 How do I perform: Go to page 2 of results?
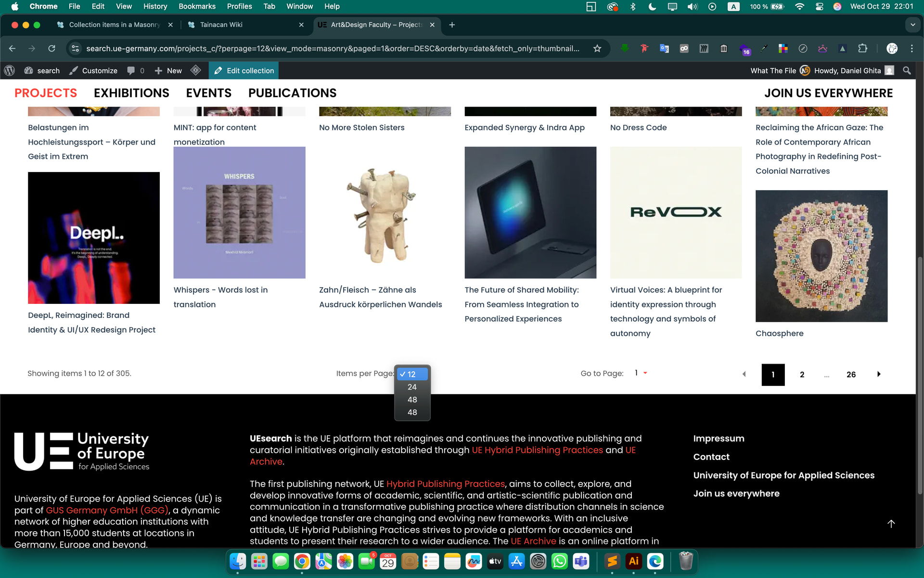point(802,374)
